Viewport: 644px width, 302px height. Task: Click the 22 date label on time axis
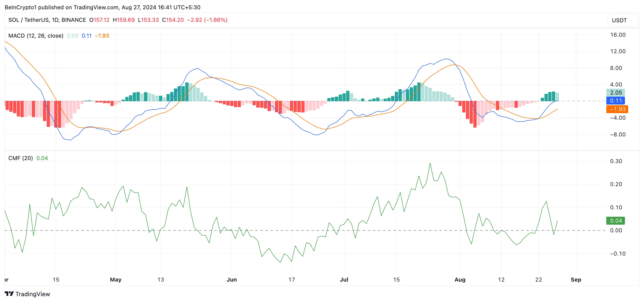pyautogui.click(x=538, y=279)
